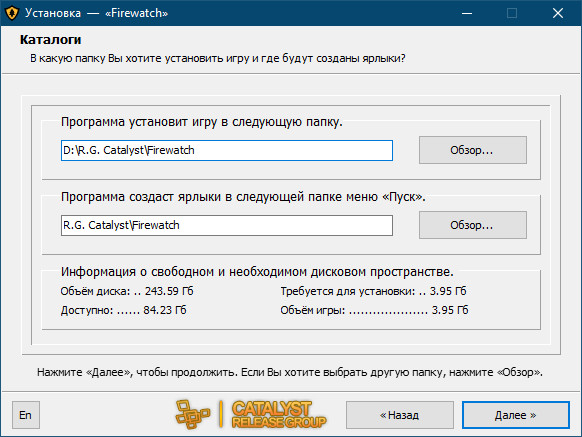Click the Catalyst Release Group text logo

coord(279,414)
